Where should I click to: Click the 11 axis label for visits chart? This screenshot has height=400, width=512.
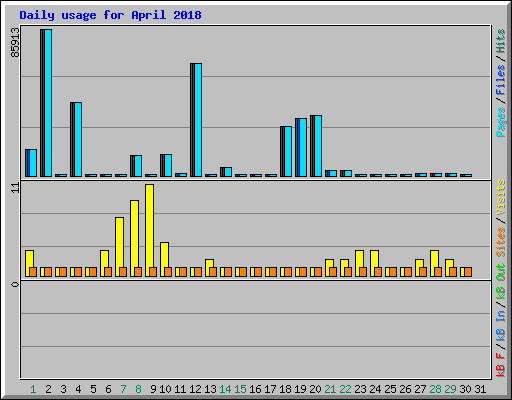(x=15, y=187)
